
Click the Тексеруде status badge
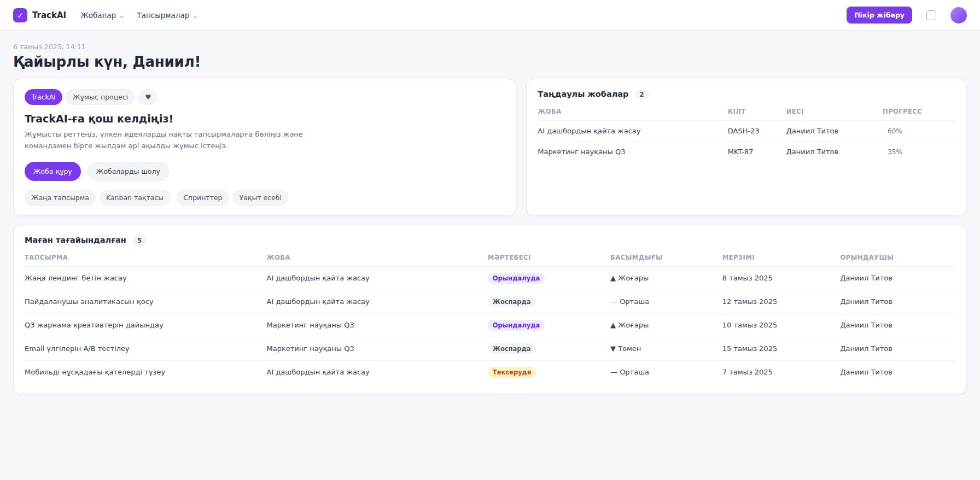tap(512, 372)
